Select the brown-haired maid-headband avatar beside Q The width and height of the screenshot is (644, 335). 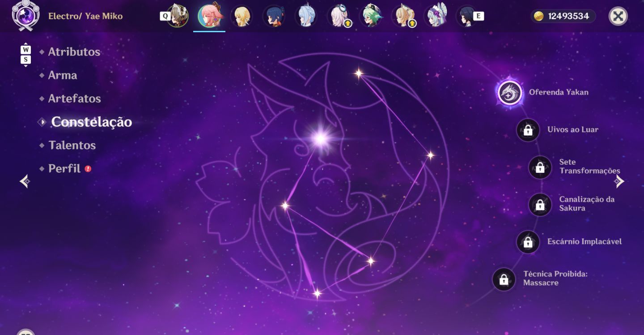click(178, 16)
